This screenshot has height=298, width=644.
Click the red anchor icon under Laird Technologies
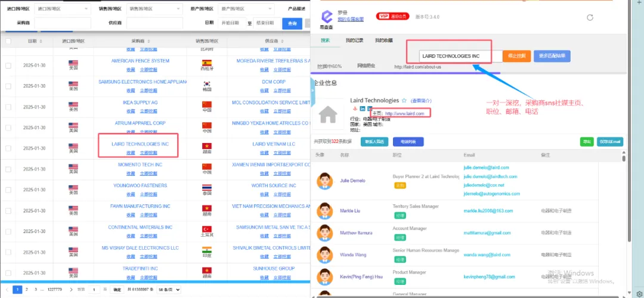tap(354, 108)
